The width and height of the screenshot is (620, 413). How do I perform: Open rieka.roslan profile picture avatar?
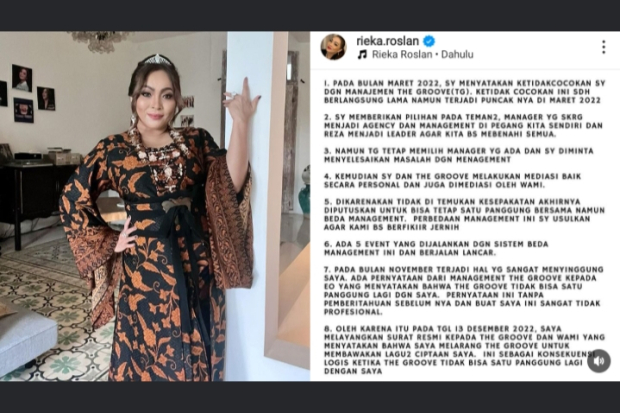[x=333, y=47]
